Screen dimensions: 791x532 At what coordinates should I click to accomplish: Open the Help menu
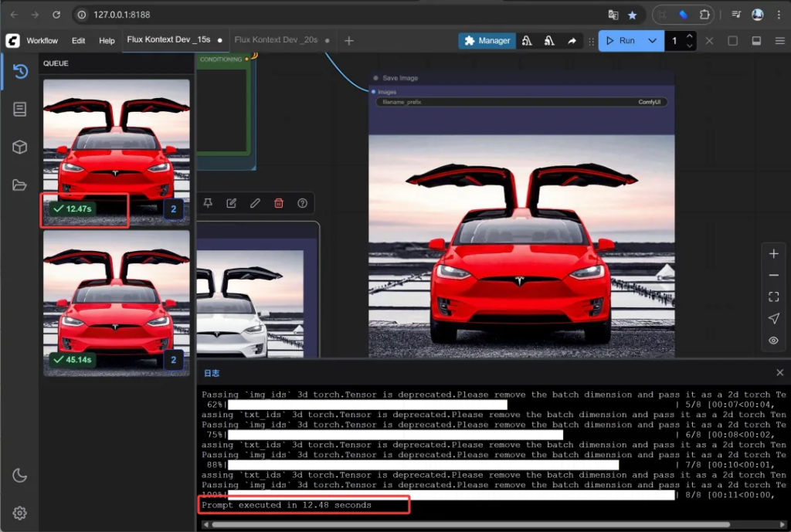coord(107,41)
